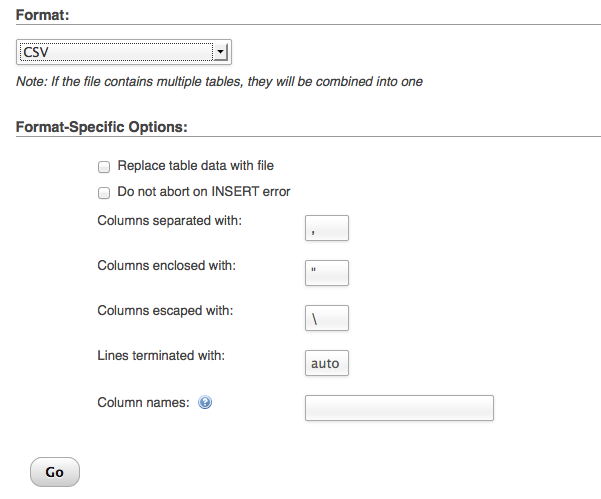Focus the Columns enclosed with quote field
Viewport: 601px width, 499px height.
(x=327, y=273)
